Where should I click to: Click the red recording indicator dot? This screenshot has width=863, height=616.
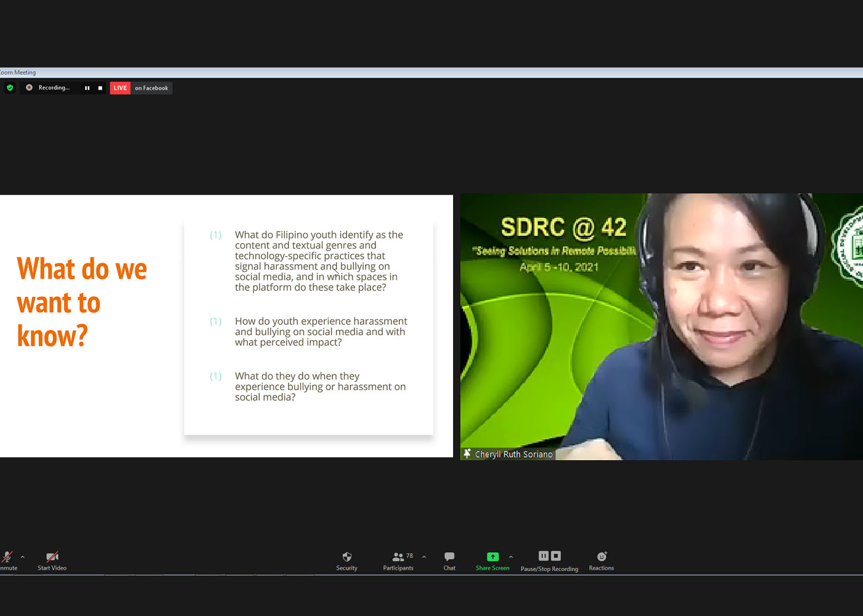(29, 88)
